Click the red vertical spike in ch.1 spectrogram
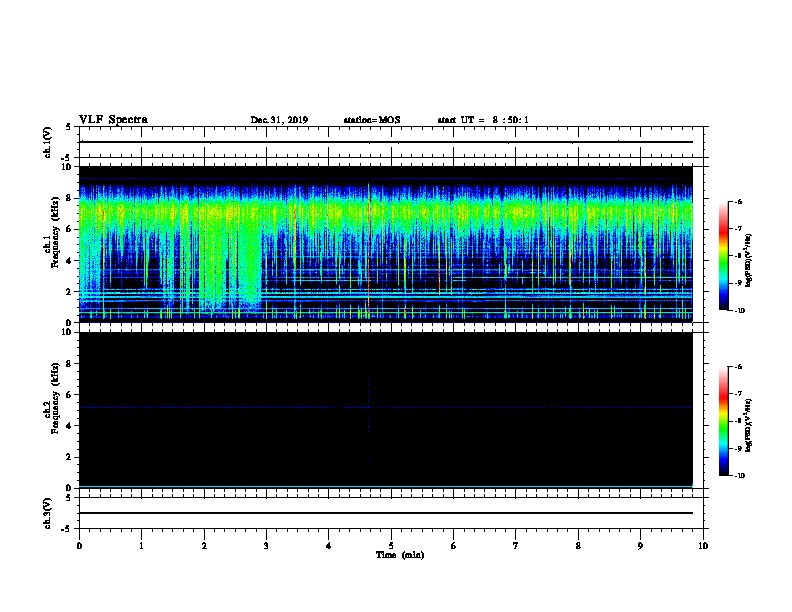The image size is (792, 612). (369, 247)
